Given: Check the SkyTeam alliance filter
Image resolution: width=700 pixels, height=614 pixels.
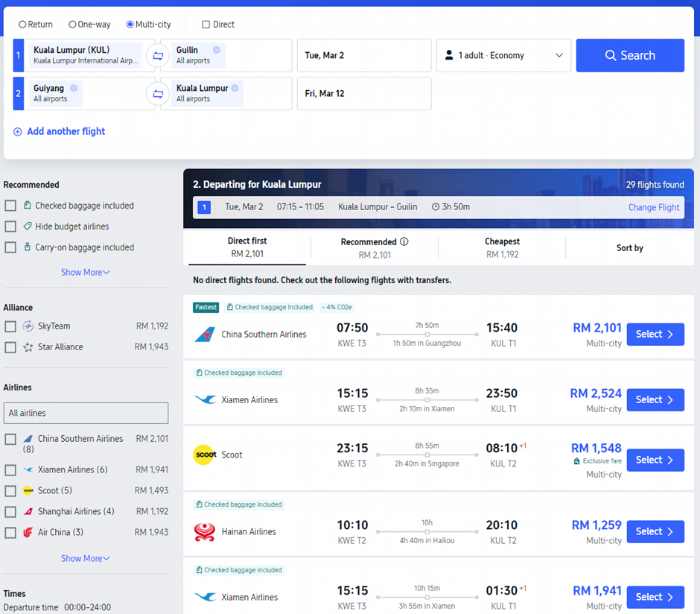Looking at the screenshot, I should 10,326.
